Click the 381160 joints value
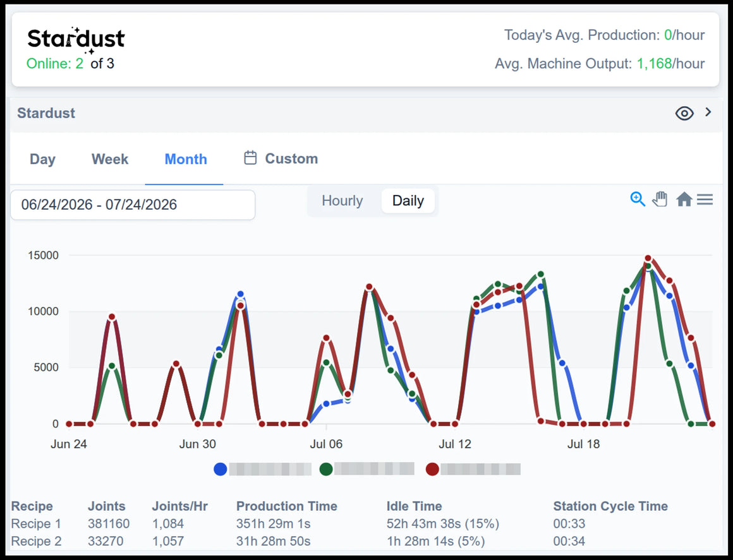The height and width of the screenshot is (560, 733). 109,523
